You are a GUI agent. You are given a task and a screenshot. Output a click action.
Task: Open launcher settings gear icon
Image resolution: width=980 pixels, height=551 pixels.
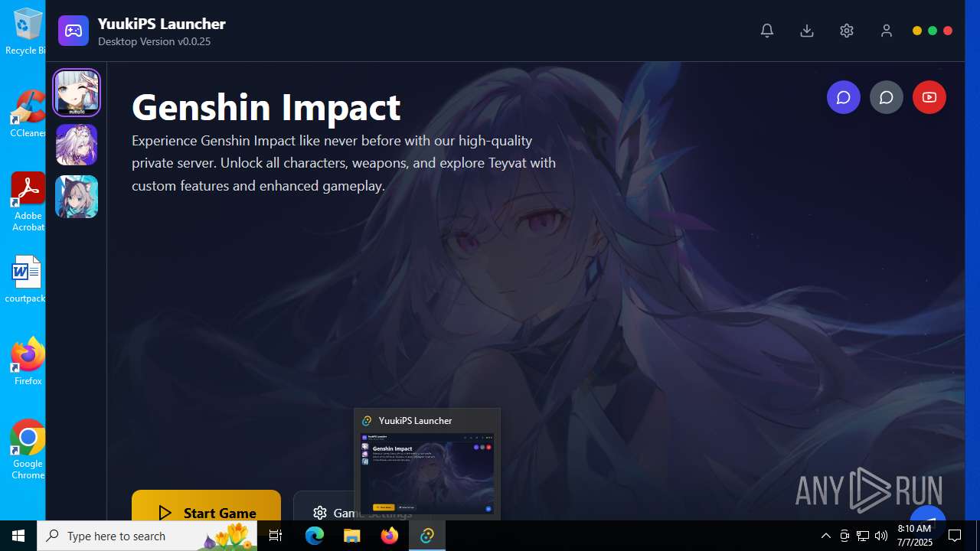[x=847, y=31]
